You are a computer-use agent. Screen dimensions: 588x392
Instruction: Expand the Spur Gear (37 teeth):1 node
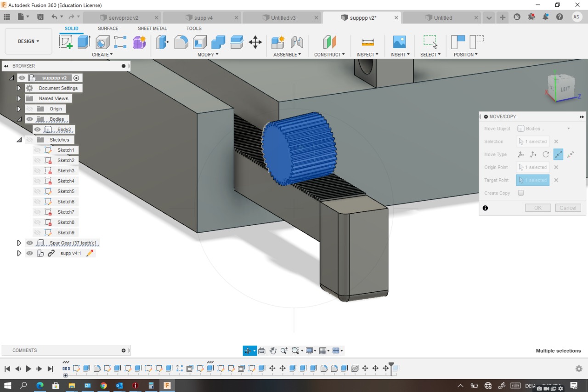click(x=19, y=243)
